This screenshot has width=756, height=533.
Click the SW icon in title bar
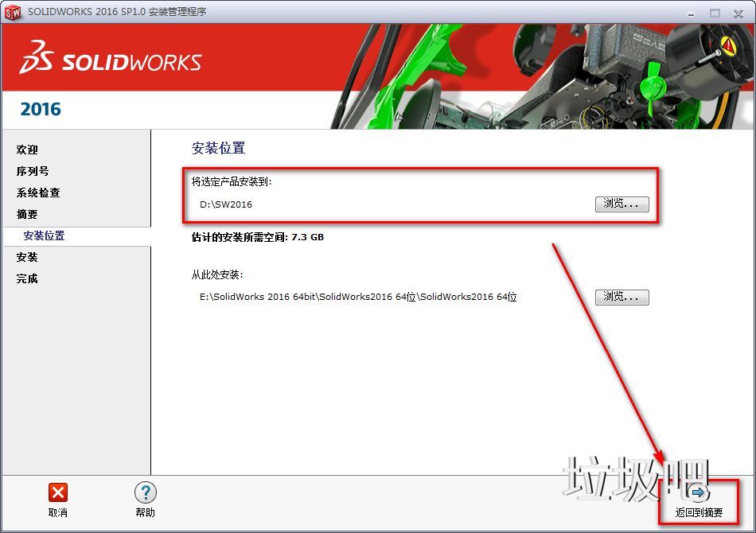point(13,12)
